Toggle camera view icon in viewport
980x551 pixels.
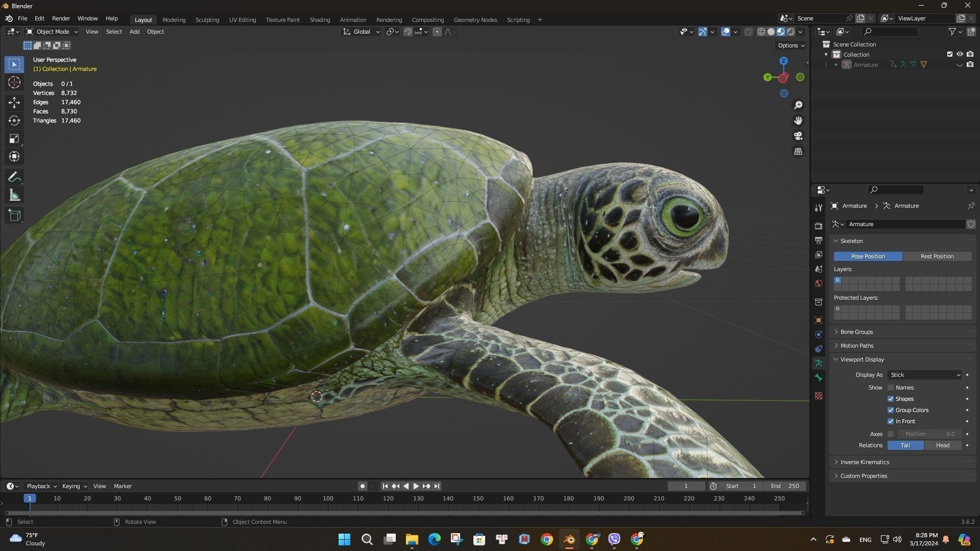[x=798, y=136]
